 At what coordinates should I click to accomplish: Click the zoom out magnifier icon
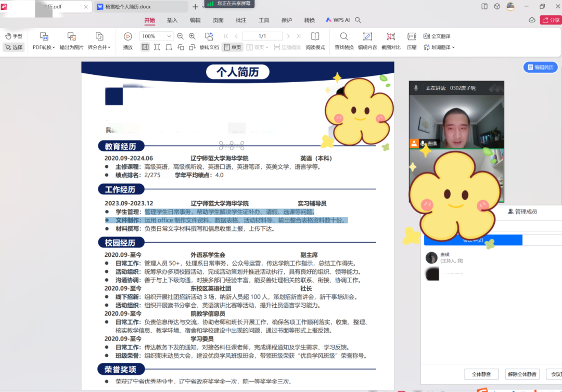pos(180,36)
